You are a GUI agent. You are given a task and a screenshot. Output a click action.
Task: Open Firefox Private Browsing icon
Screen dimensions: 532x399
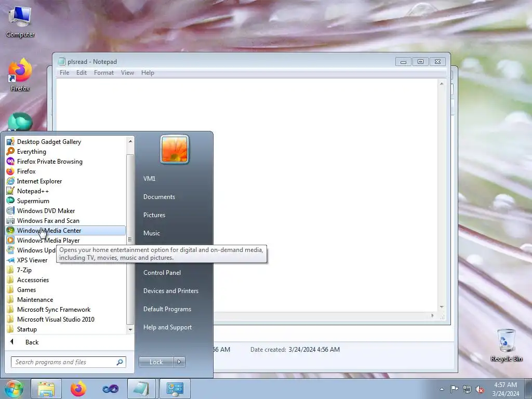10,161
